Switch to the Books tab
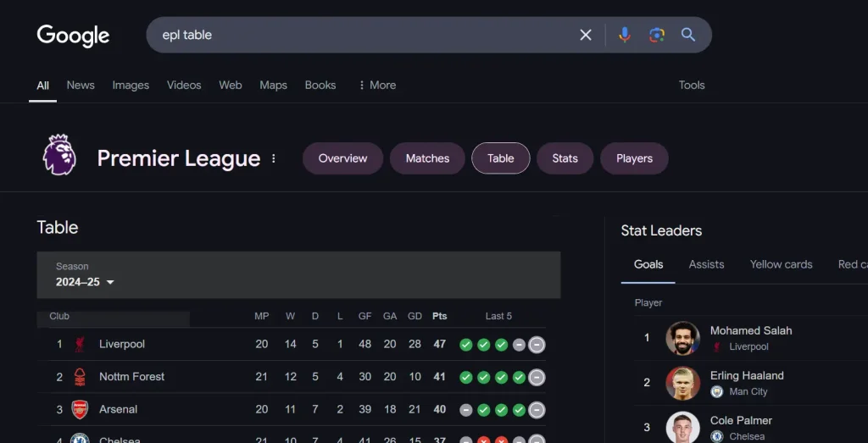The height and width of the screenshot is (443, 868). [320, 86]
